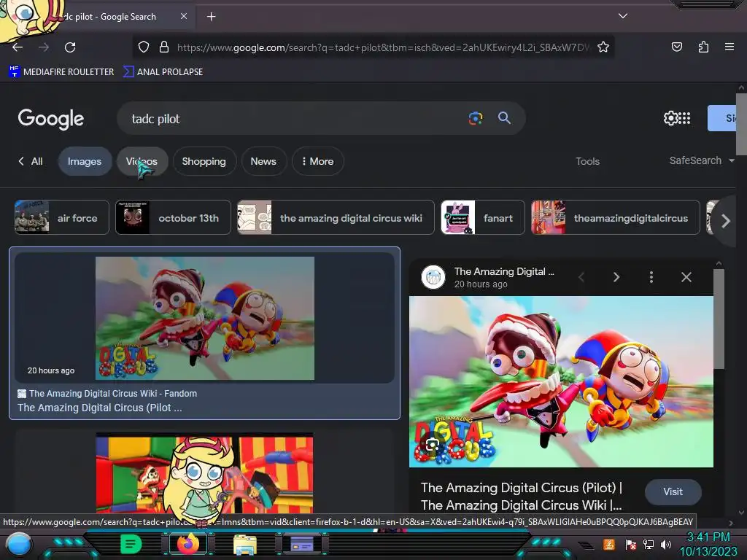Reload the page with refresh icon

[x=70, y=47]
